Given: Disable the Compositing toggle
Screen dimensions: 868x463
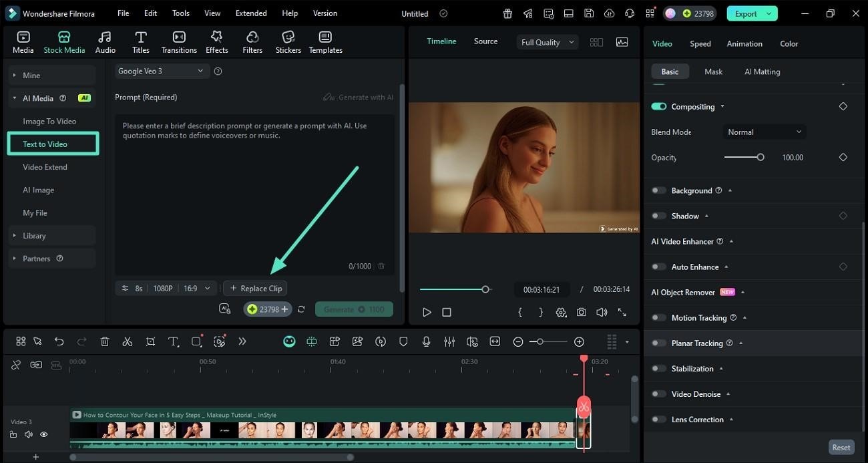Looking at the screenshot, I should [659, 107].
